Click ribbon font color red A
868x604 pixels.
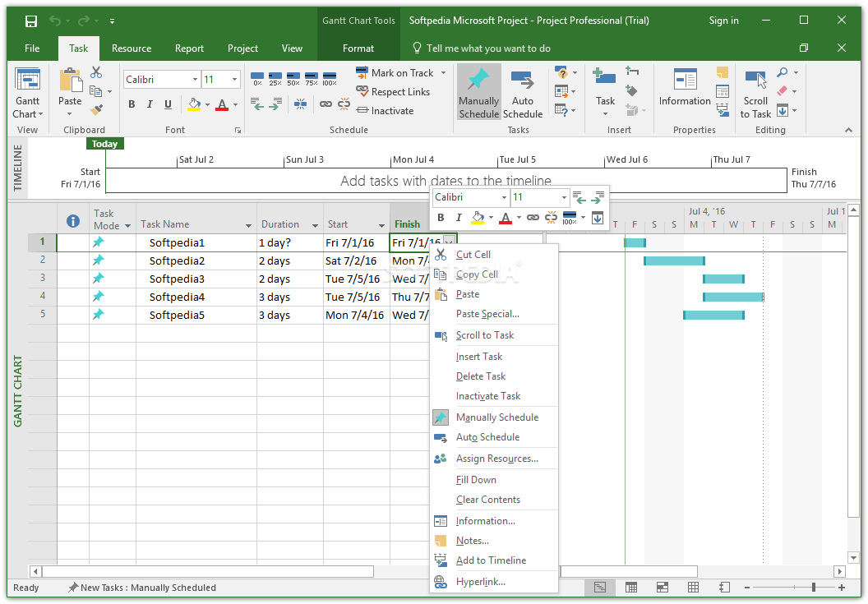[x=222, y=104]
